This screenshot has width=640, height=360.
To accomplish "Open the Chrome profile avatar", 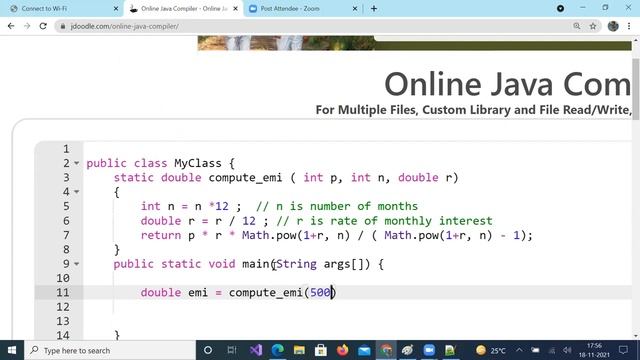I will coord(613,26).
